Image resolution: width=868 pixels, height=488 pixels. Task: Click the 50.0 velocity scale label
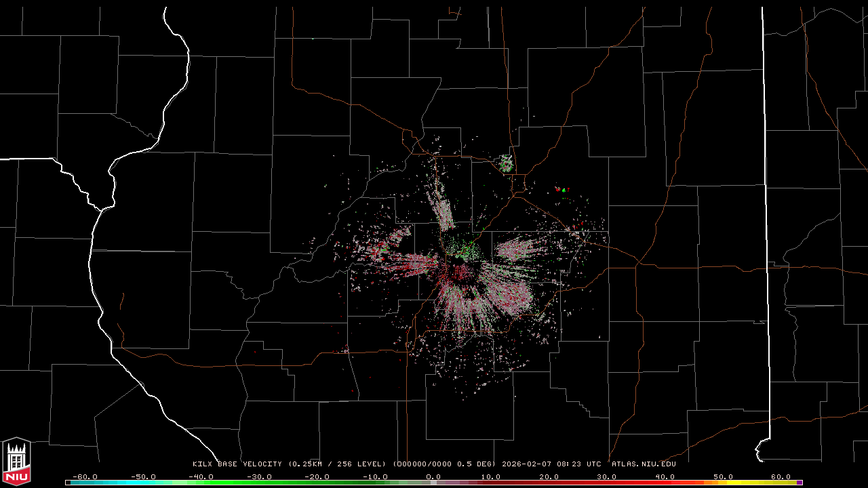[x=722, y=476]
